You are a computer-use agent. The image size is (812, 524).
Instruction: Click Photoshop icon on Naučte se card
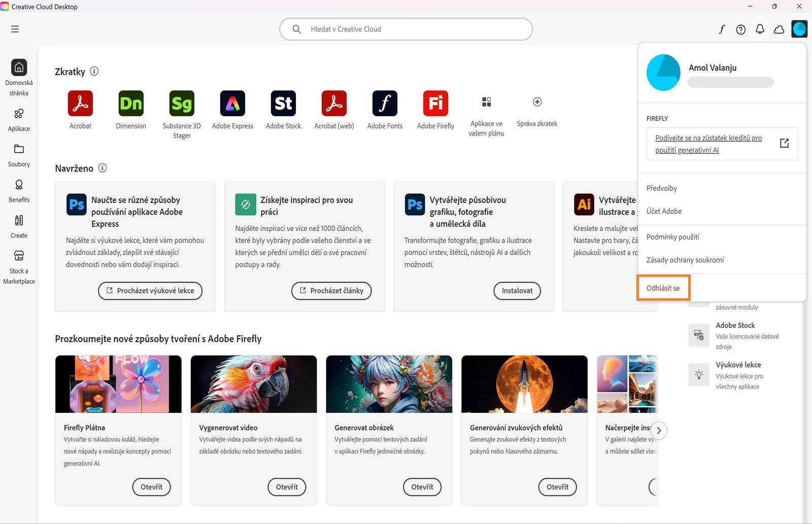[x=77, y=204]
